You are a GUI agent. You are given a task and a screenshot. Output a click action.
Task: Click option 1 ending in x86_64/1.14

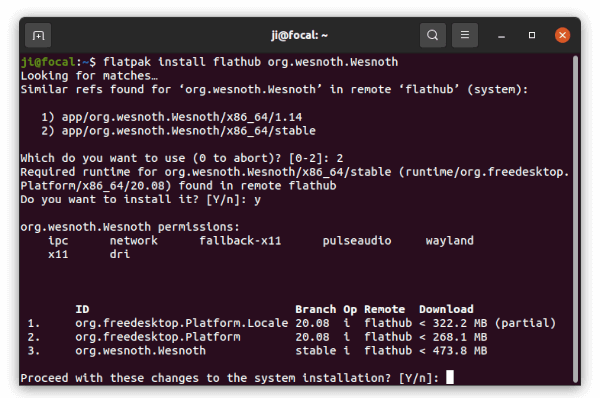(x=172, y=117)
